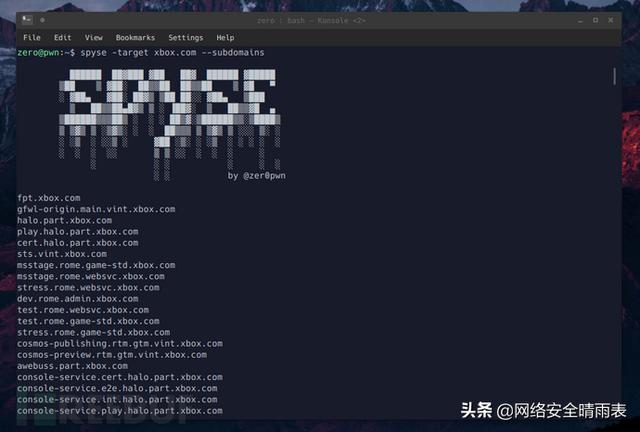Image resolution: width=640 pixels, height=432 pixels.
Task: Select console-service.e2e.halo.part.xbox.com line
Action: point(117,388)
